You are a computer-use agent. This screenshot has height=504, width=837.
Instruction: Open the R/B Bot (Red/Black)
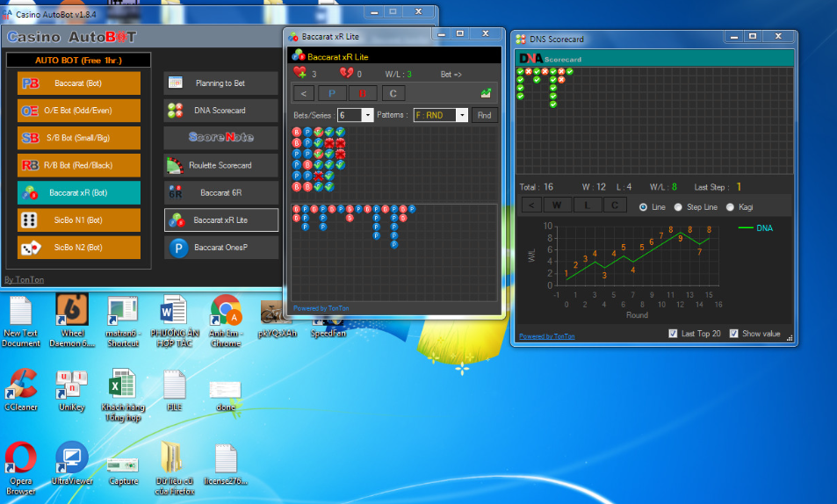pyautogui.click(x=78, y=165)
